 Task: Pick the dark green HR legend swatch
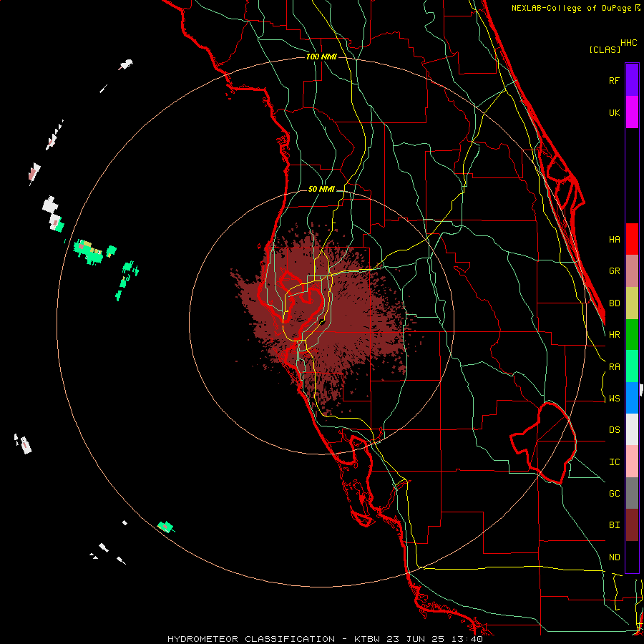[632, 334]
